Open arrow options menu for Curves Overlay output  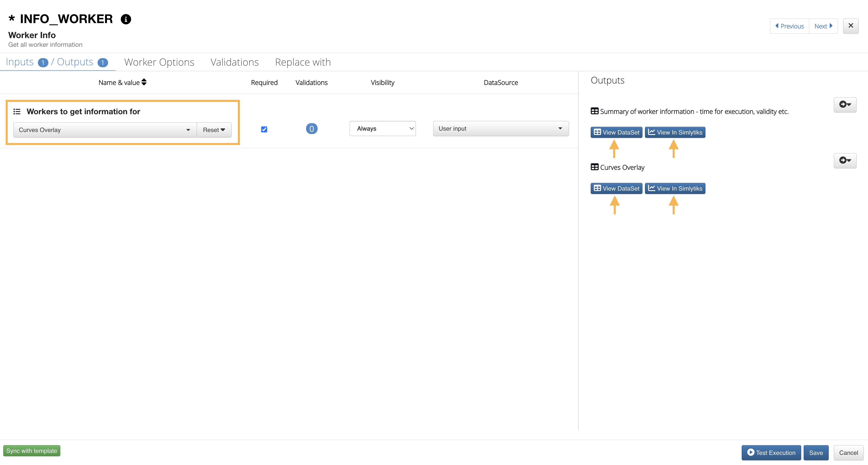click(845, 161)
